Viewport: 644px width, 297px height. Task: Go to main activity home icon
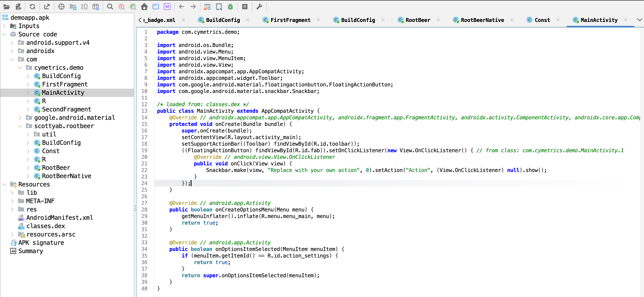click(144, 7)
